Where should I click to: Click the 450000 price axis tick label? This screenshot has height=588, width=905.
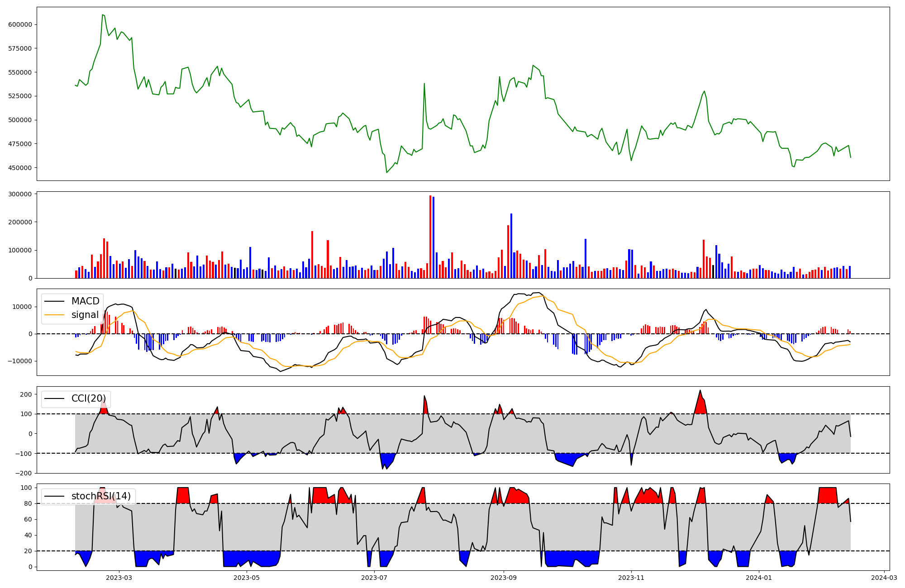tap(20, 168)
